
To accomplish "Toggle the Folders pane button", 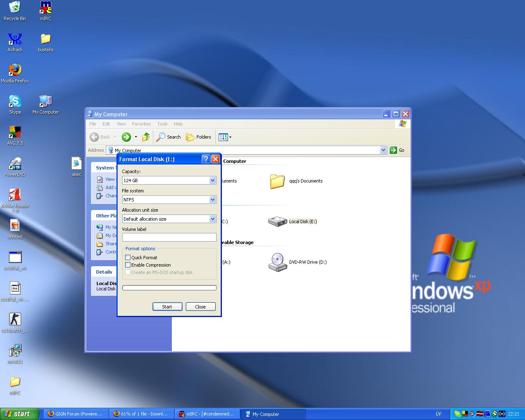I will click(199, 137).
